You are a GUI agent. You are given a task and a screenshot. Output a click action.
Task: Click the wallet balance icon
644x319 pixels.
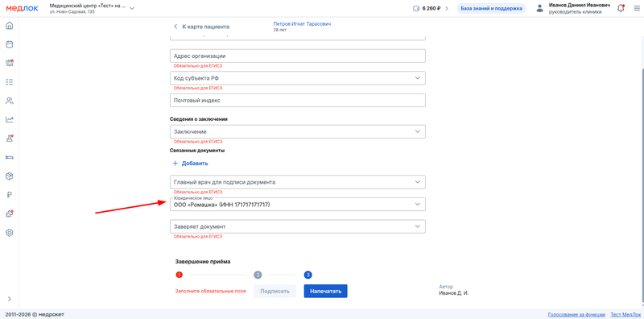[x=416, y=8]
